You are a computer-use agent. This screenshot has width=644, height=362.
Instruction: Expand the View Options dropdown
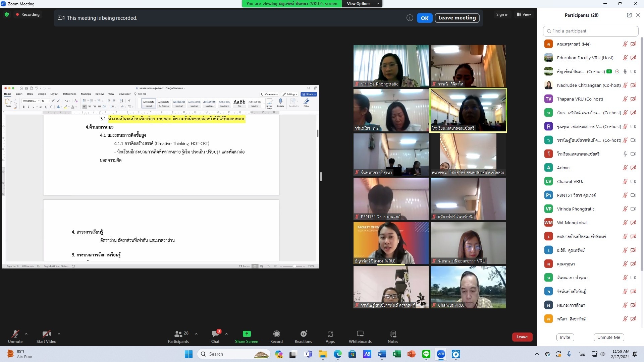tap(362, 4)
